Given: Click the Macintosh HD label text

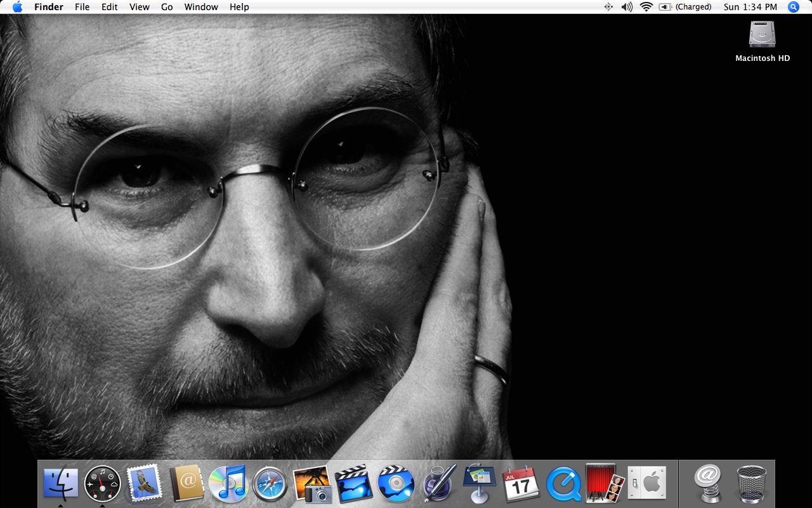Looking at the screenshot, I should tap(763, 58).
